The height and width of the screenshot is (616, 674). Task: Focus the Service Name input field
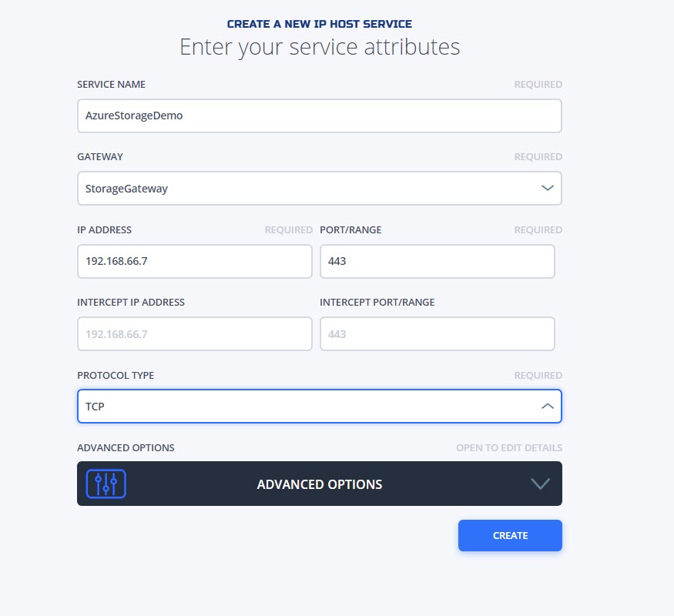320,115
